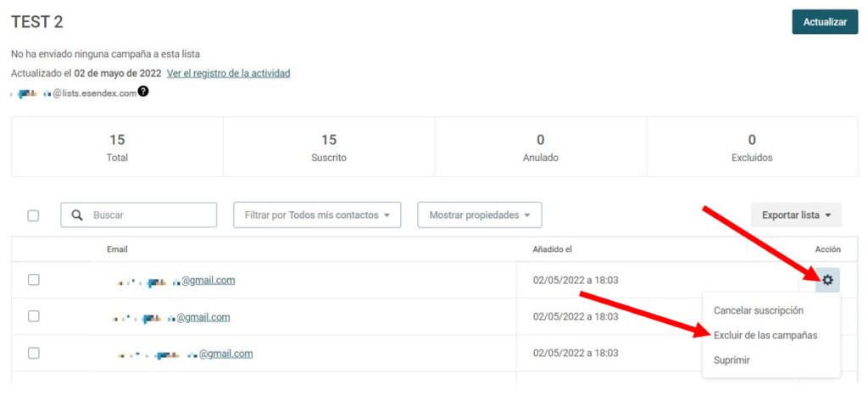868x396 pixels.
Task: Open Ver el registro de la actividad link
Action: (x=229, y=73)
